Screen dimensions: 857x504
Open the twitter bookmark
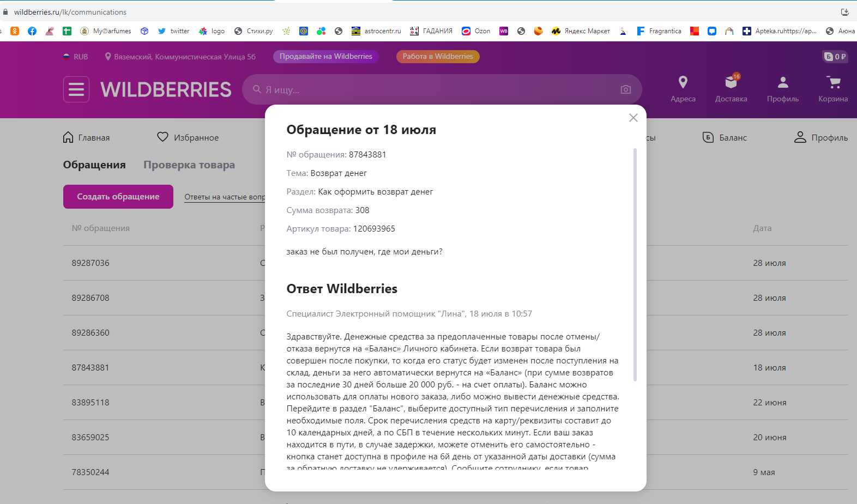point(173,31)
